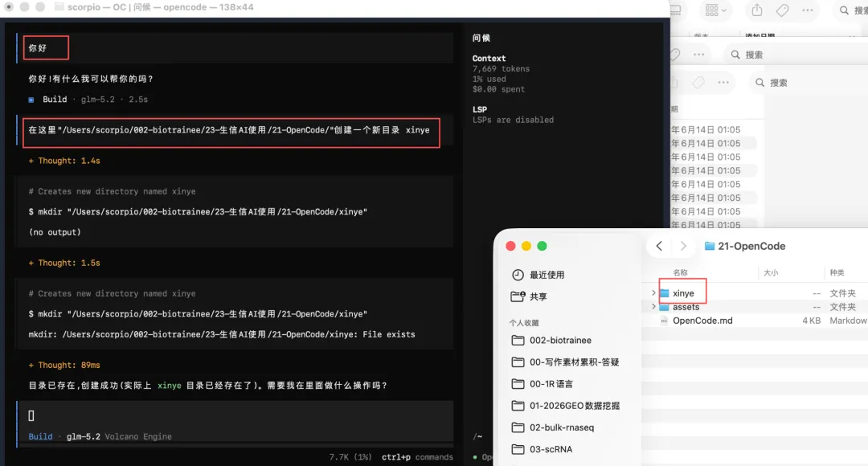
Task: Click the shared folder icon beside 共享
Action: pos(518,296)
